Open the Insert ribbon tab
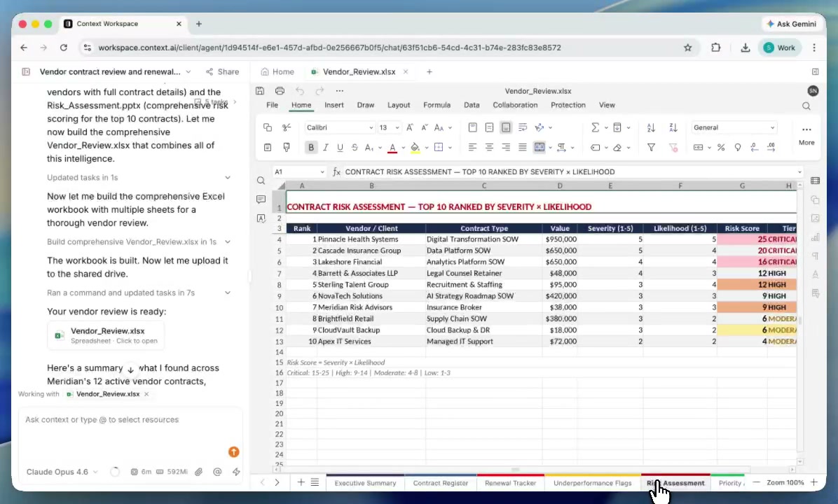This screenshot has width=838, height=504. click(x=334, y=105)
